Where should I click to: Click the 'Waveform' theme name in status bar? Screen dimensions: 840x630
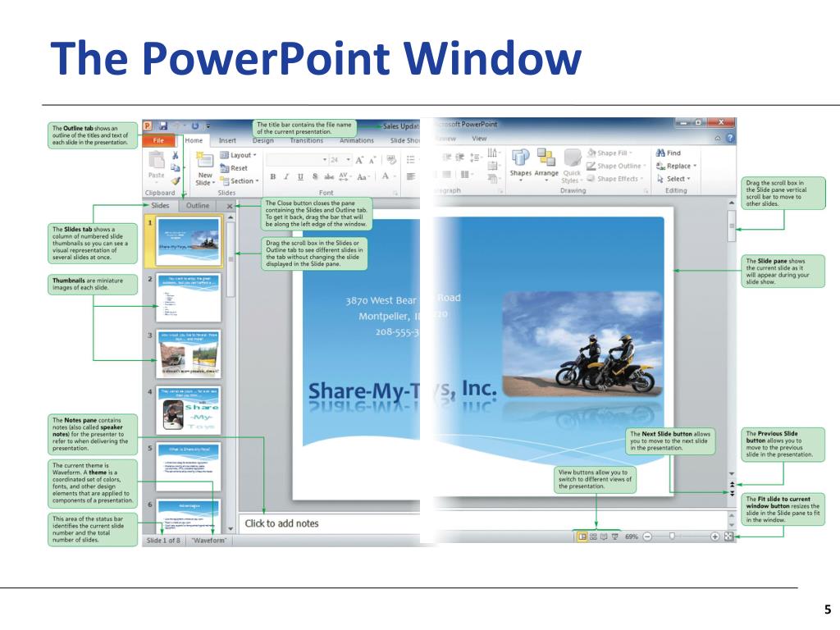(209, 541)
